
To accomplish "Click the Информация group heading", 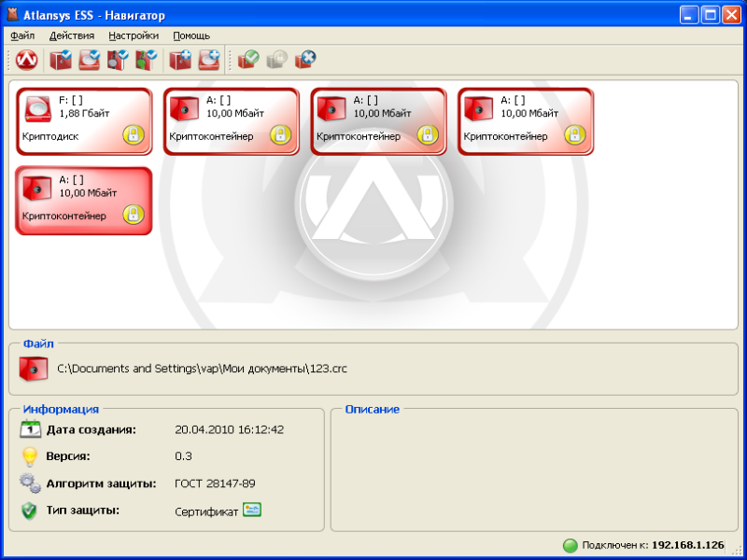I will point(61,409).
